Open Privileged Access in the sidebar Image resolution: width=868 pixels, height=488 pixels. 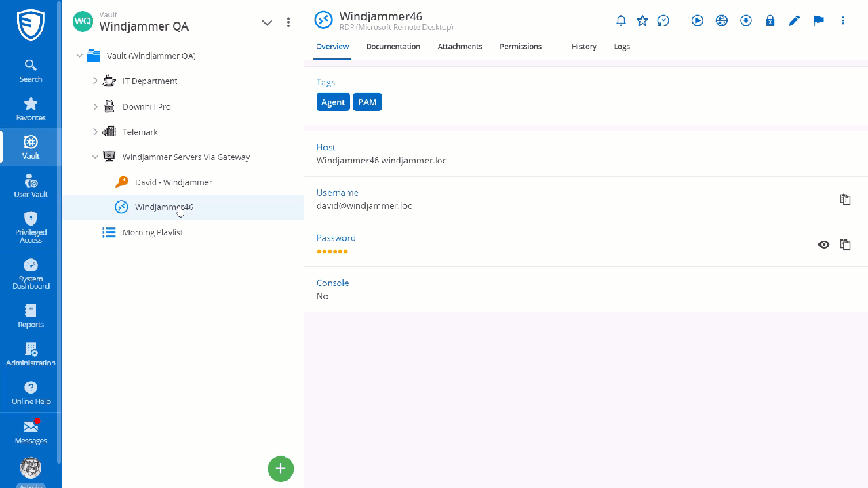click(x=31, y=227)
